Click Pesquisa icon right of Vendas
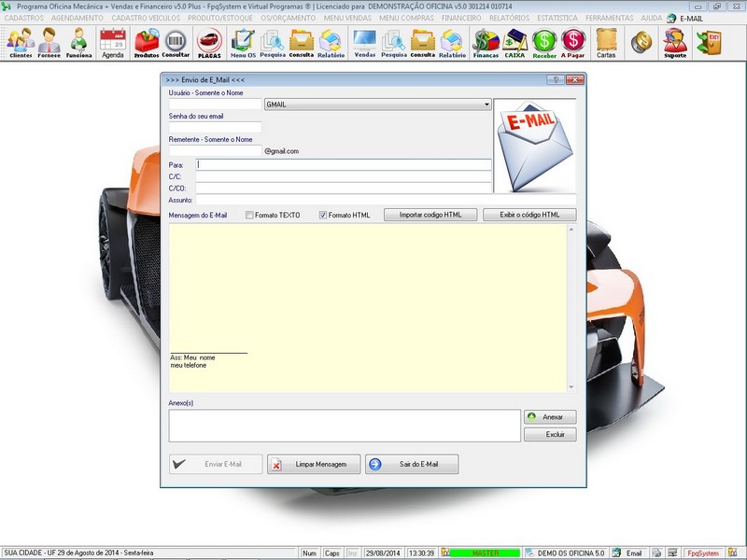Viewport: 747px width, 560px height. click(394, 42)
